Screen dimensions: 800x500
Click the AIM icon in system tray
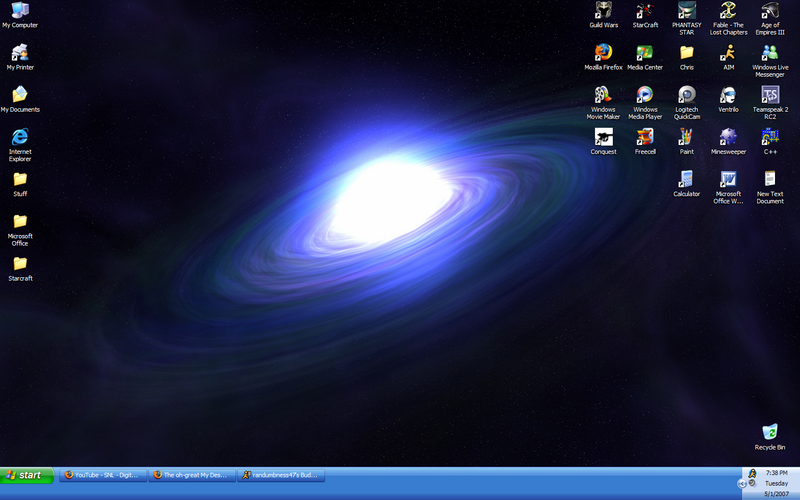click(752, 474)
